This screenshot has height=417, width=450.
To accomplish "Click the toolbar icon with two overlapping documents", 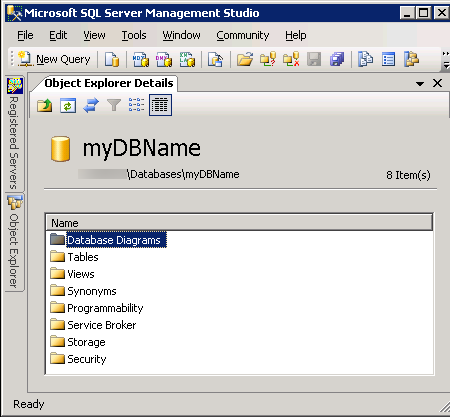I will point(366,59).
